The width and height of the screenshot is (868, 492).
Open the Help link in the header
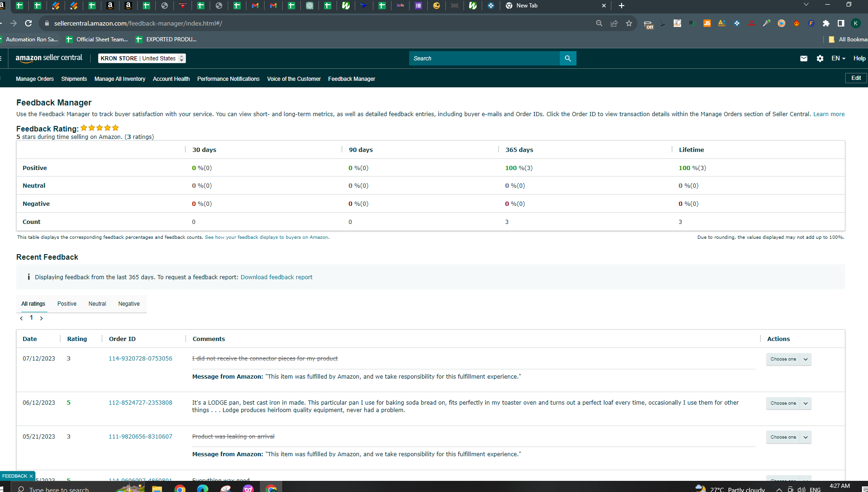859,59
